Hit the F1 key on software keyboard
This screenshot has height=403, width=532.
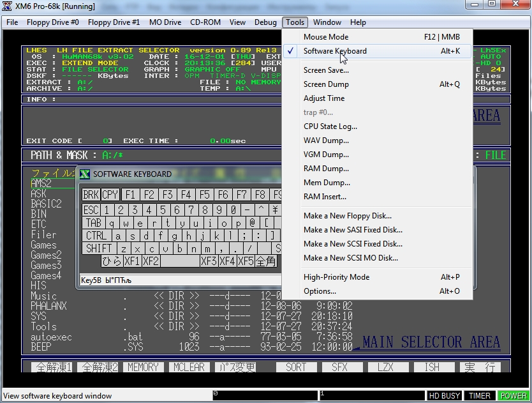[x=130, y=195]
